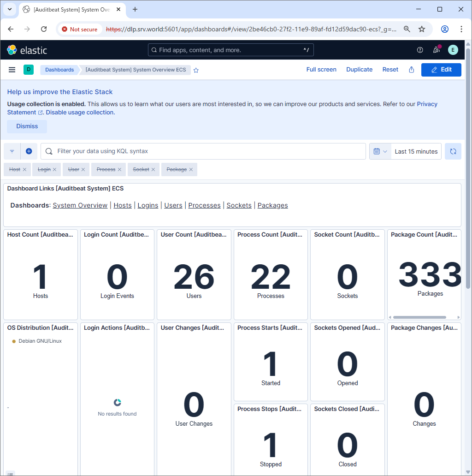Open the Elastic main navigation hamburger menu
The image size is (472, 476).
[12, 70]
